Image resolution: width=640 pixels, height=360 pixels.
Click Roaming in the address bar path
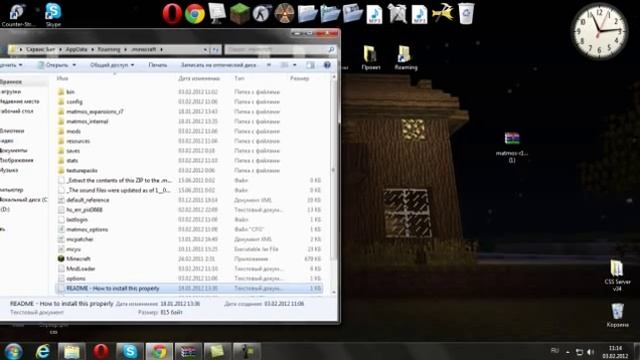(109, 49)
